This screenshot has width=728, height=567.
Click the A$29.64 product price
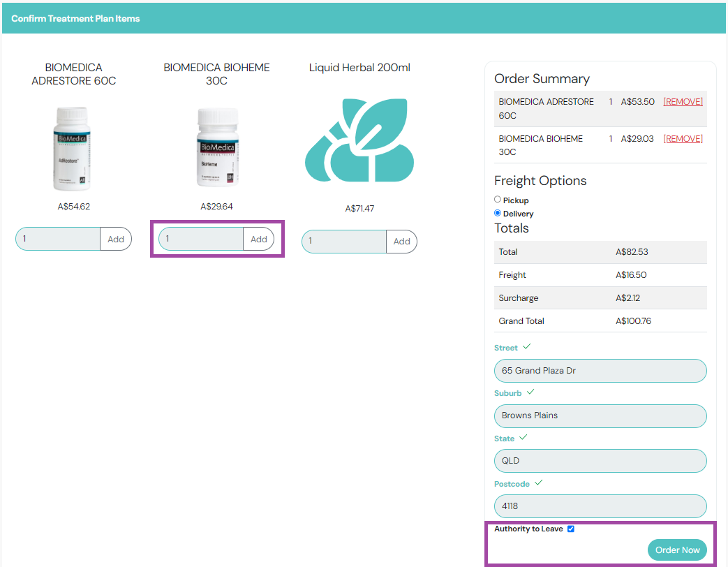pyautogui.click(x=216, y=207)
